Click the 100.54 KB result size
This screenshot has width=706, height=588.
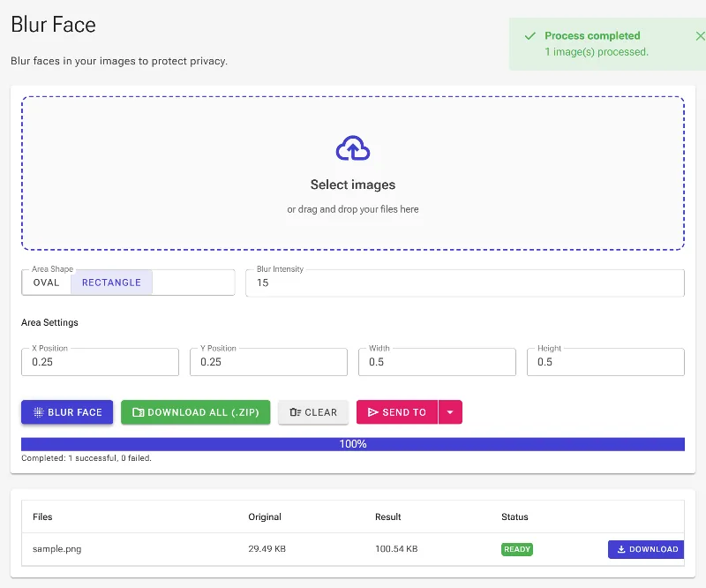(x=396, y=549)
